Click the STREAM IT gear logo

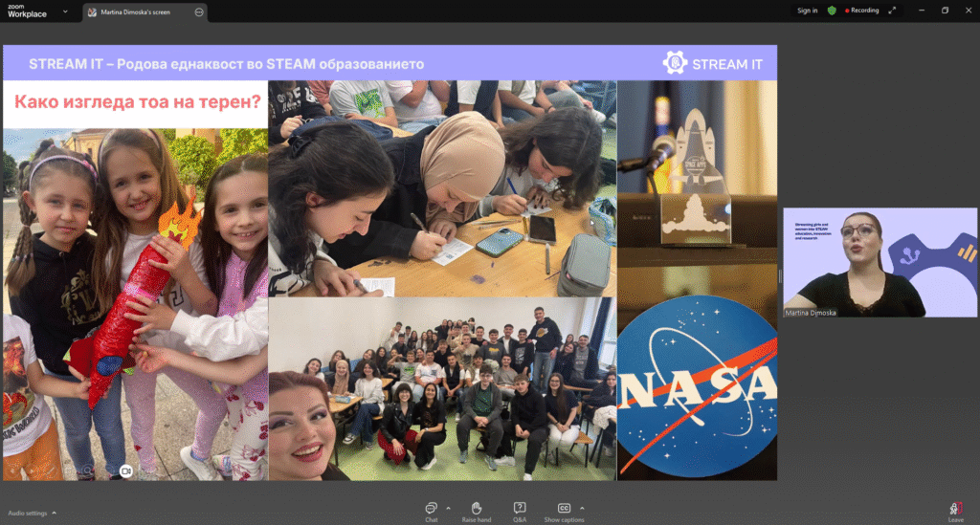(x=675, y=63)
